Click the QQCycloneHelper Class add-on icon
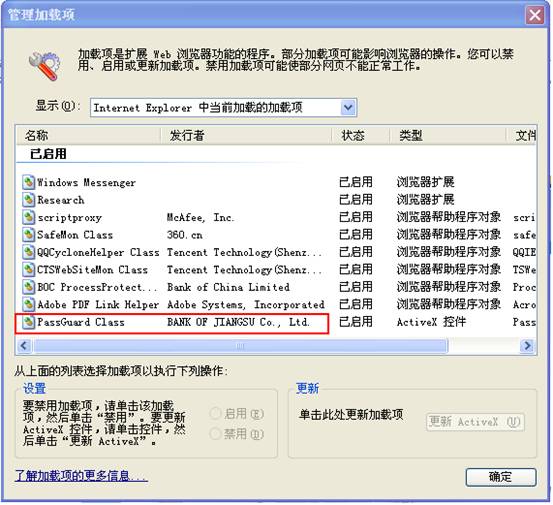The height and width of the screenshot is (505, 553). click(x=28, y=252)
